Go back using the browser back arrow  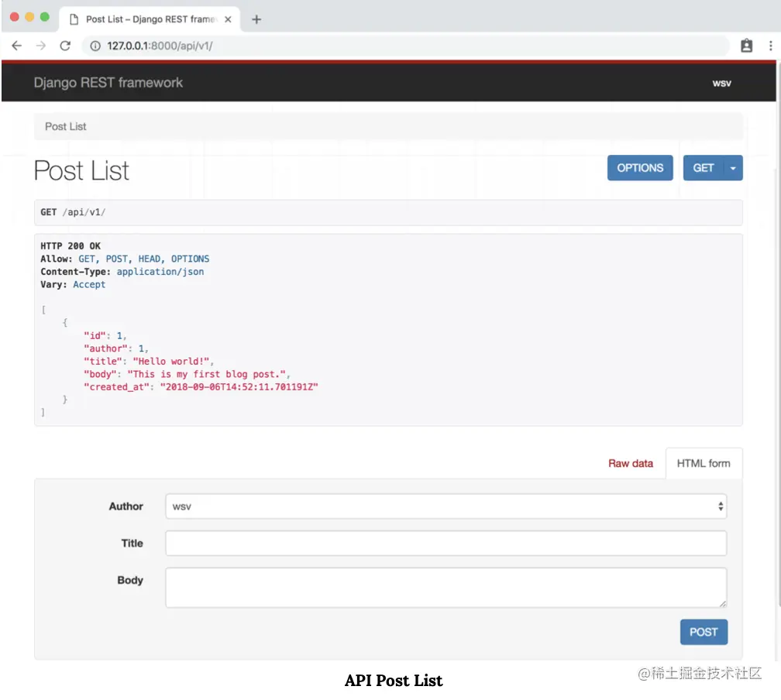pos(16,46)
